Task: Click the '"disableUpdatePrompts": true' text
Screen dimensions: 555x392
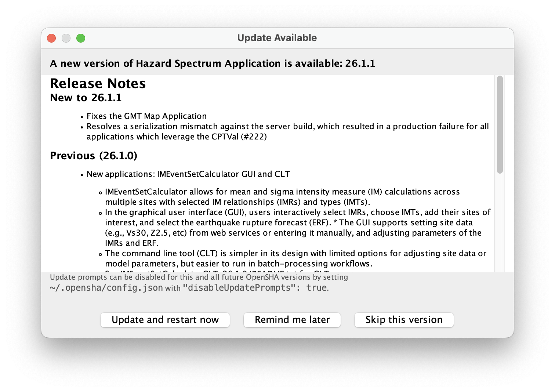Action: click(x=255, y=288)
